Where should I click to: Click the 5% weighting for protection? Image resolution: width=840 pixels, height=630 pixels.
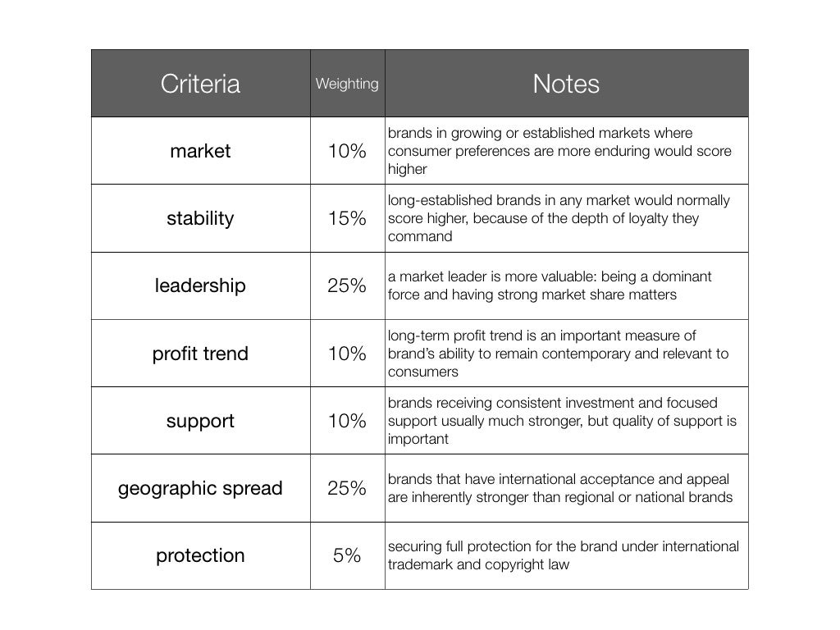(347, 556)
